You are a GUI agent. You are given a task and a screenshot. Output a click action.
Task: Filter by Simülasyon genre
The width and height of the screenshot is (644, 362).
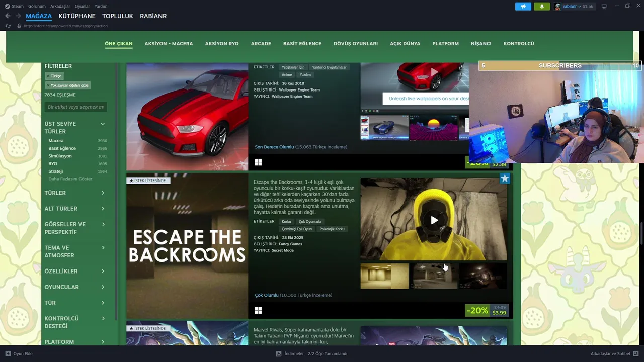click(x=60, y=156)
